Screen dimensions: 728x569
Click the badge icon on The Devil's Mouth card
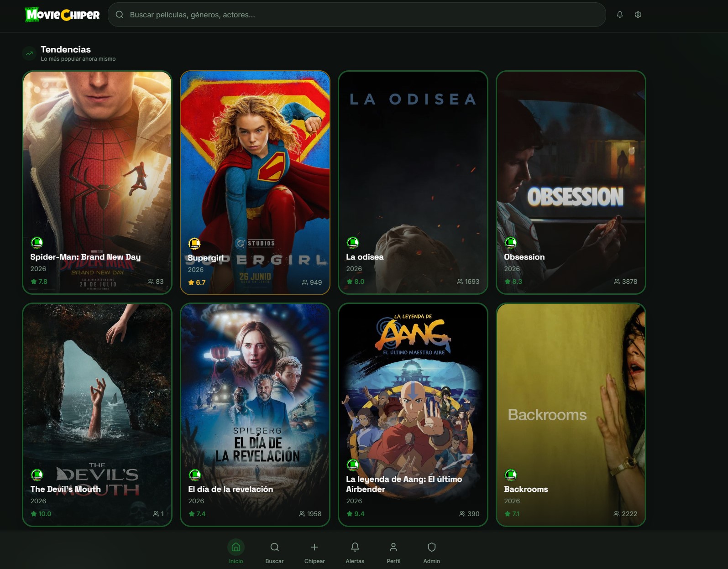[37, 475]
